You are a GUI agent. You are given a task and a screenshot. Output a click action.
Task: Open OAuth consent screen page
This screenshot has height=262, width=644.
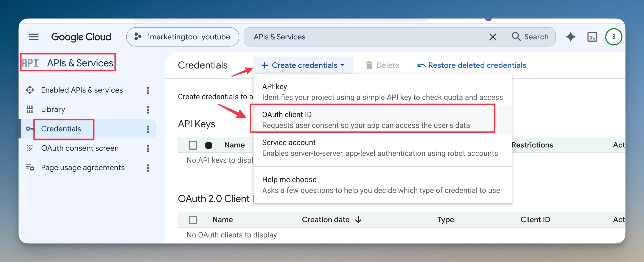pyautogui.click(x=80, y=148)
